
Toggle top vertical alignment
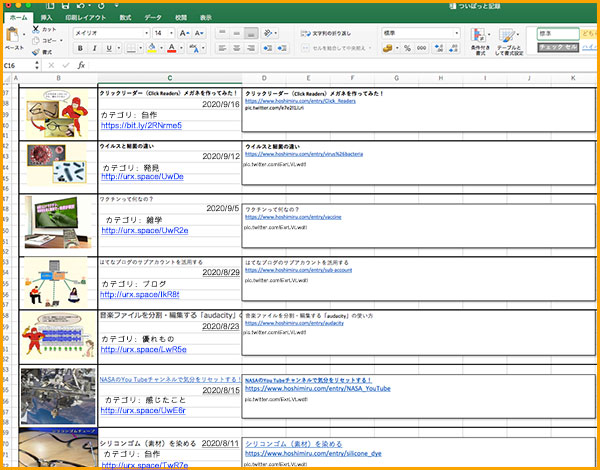tap(222, 33)
